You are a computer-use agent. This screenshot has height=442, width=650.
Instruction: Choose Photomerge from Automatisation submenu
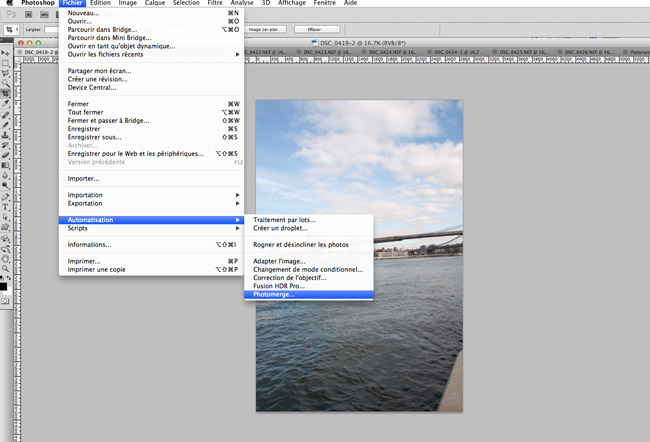click(x=309, y=294)
